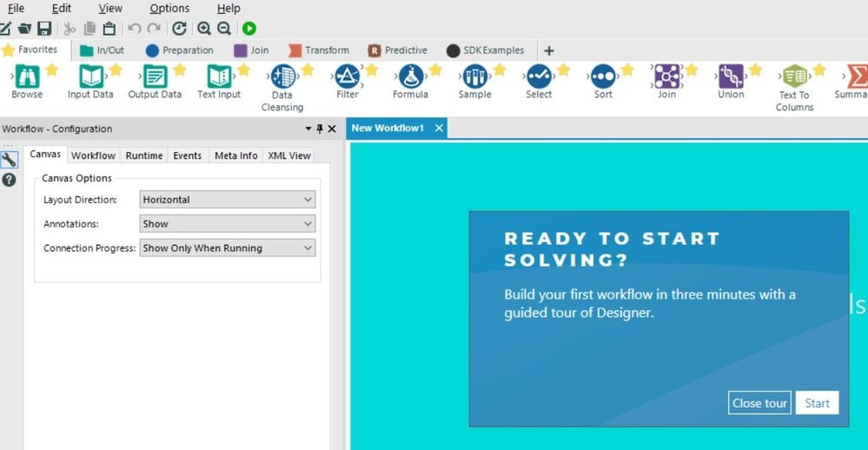Open the Runtime configuration tab
The image size is (868, 450).
point(144,156)
